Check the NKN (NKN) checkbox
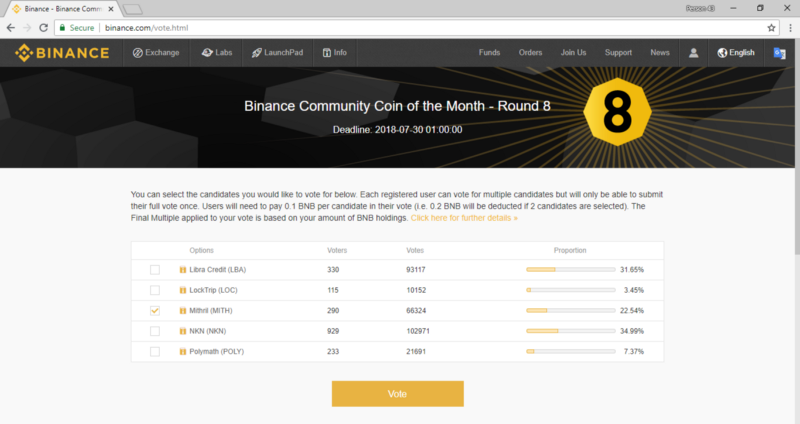 pyautogui.click(x=155, y=331)
